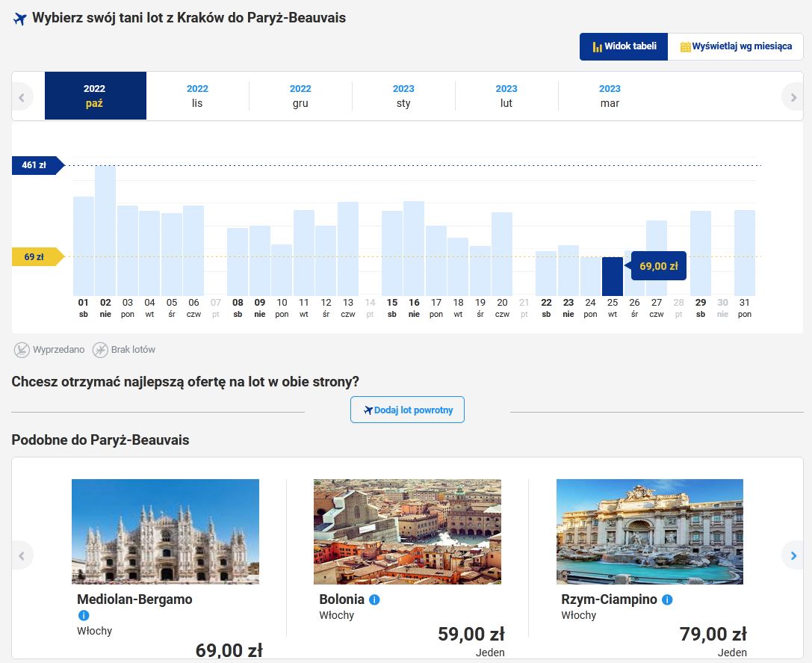This screenshot has width=812, height=663.
Task: Switch to the 2022 gru month tab
Action: pos(300,96)
